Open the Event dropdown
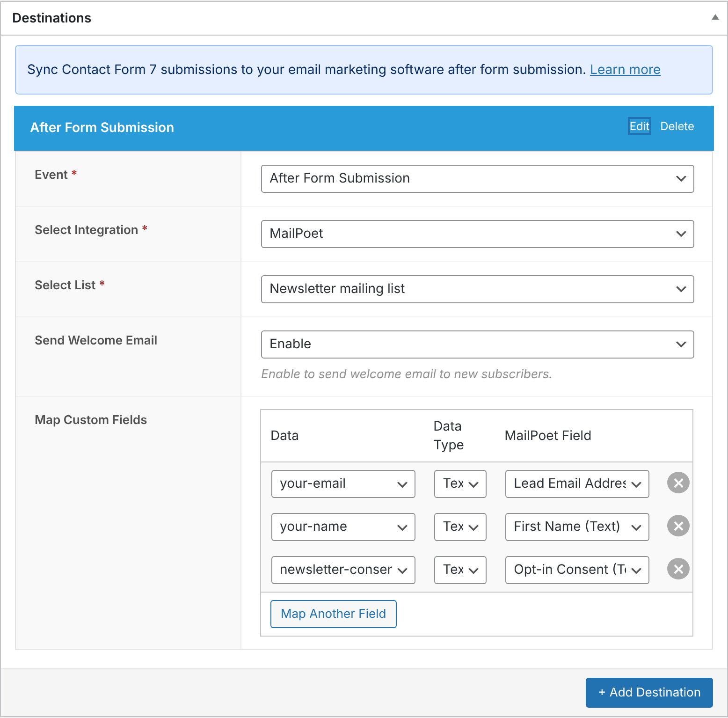 click(477, 178)
